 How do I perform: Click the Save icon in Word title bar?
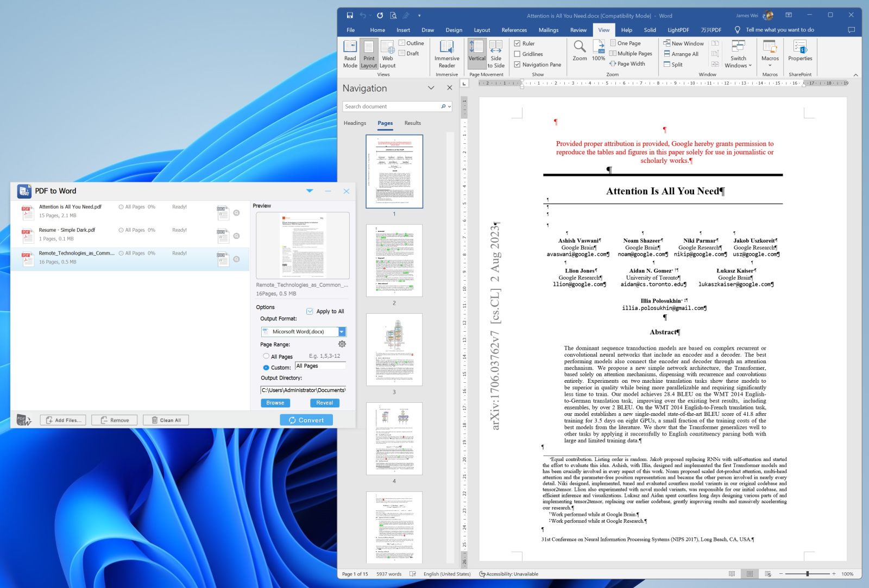[x=350, y=15]
